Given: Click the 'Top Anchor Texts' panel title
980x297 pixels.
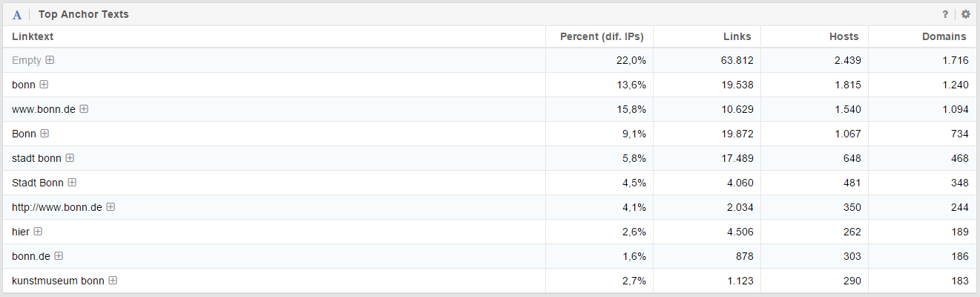Looking at the screenshot, I should point(84,15).
